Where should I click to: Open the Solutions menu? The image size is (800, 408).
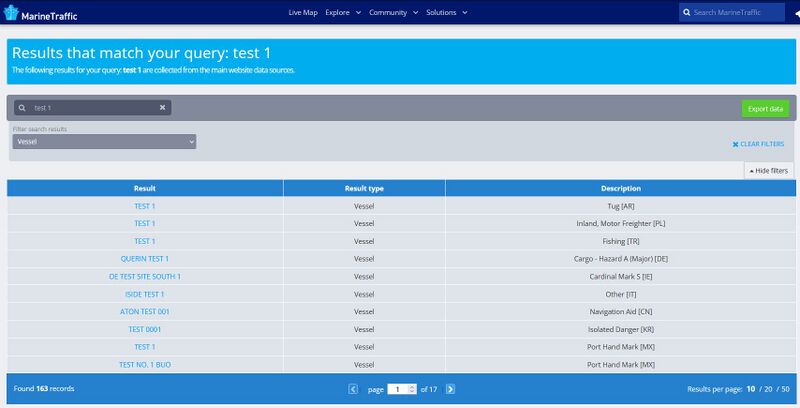(x=446, y=12)
